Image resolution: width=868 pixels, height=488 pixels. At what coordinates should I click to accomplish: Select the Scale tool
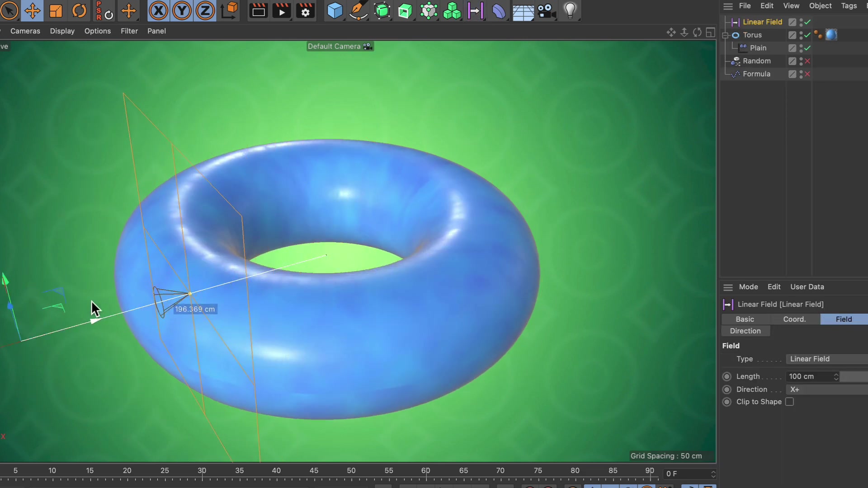(56, 10)
